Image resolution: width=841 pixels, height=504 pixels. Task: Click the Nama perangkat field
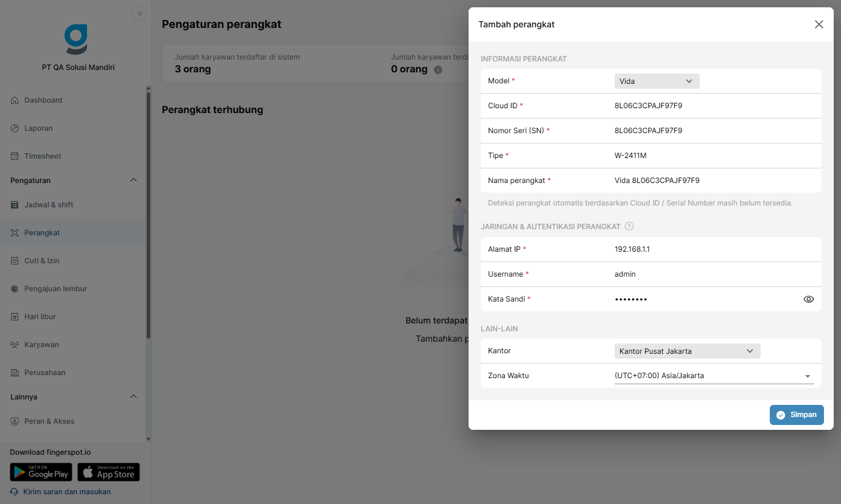[x=714, y=181]
